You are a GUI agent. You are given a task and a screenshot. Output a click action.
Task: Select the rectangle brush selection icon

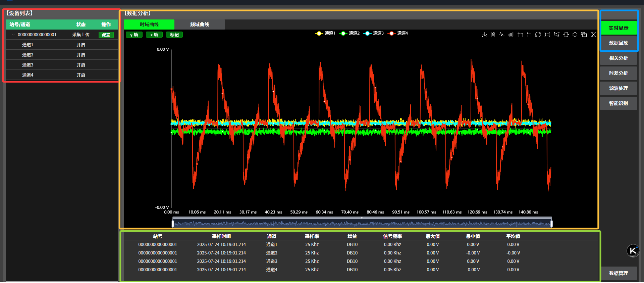(547, 35)
